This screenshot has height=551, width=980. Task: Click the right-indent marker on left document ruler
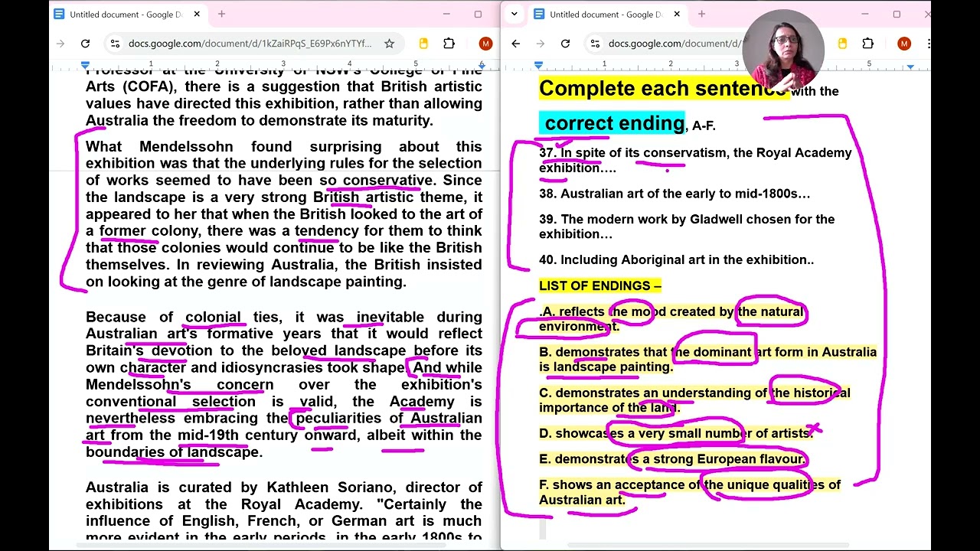click(x=482, y=67)
